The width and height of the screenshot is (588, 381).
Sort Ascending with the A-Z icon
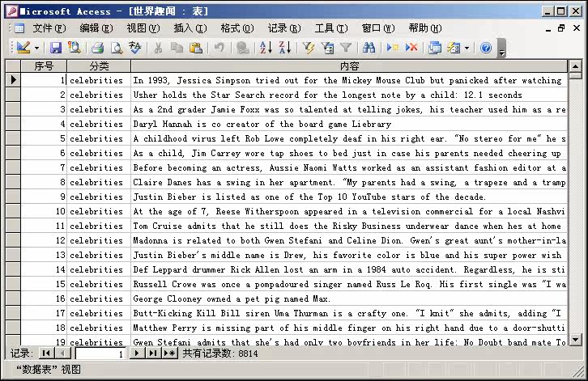click(x=266, y=48)
